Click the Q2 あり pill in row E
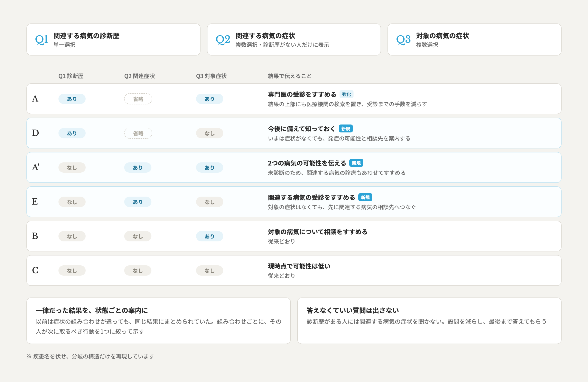 click(138, 202)
